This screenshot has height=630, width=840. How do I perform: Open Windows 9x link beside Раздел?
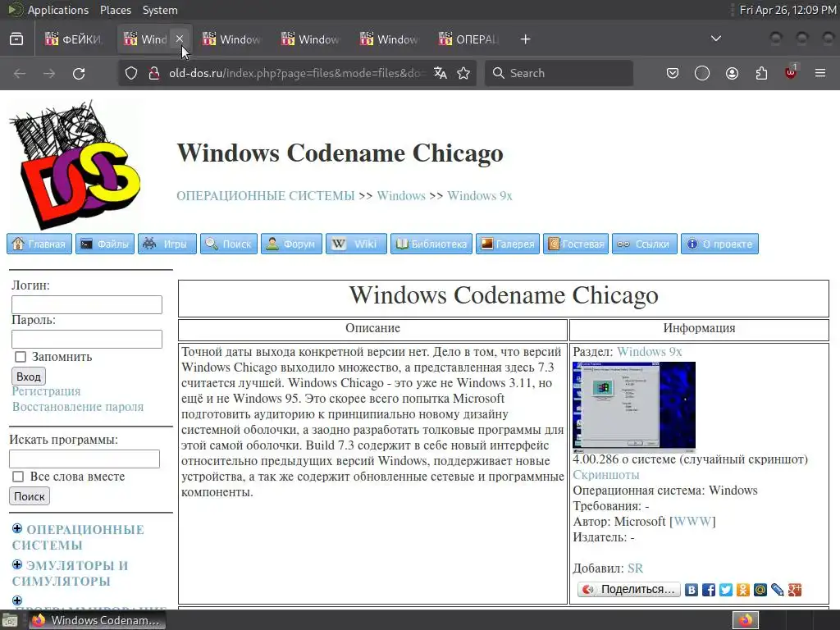[650, 352]
